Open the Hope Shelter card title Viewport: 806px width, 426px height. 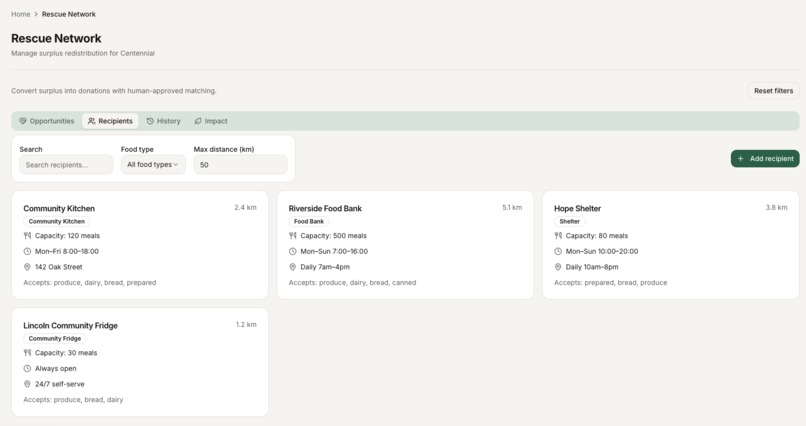[x=577, y=209]
